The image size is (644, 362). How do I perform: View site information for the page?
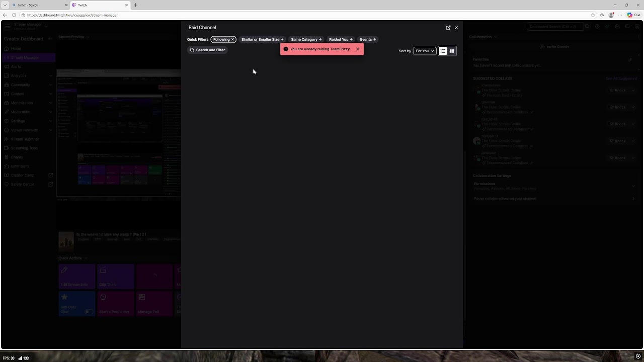23,15
